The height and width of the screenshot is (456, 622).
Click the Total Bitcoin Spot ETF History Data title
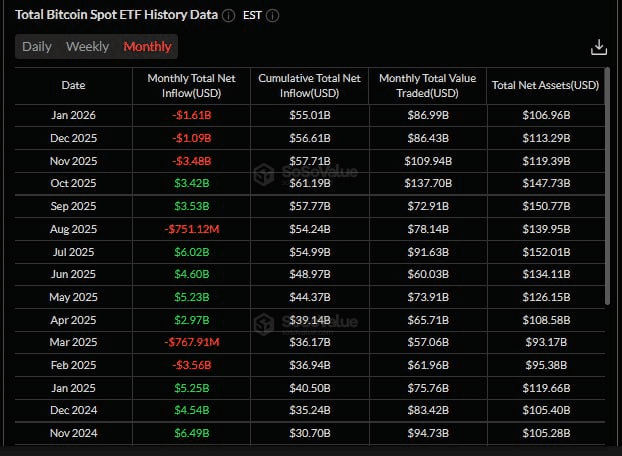[x=115, y=16]
